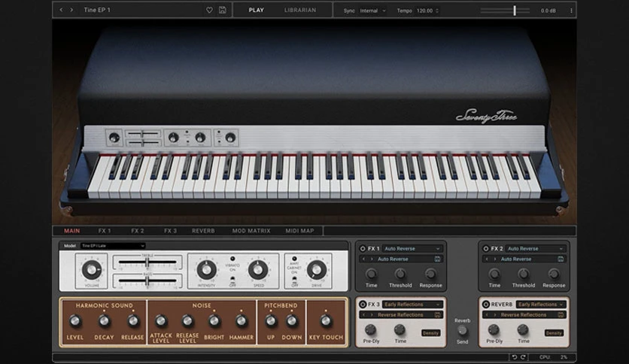Click the Key Touch knob
This screenshot has height=364, width=629.
(x=326, y=320)
